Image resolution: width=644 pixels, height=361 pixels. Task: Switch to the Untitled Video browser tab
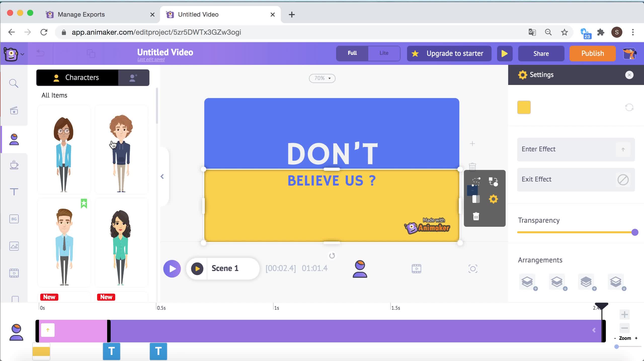tap(198, 15)
